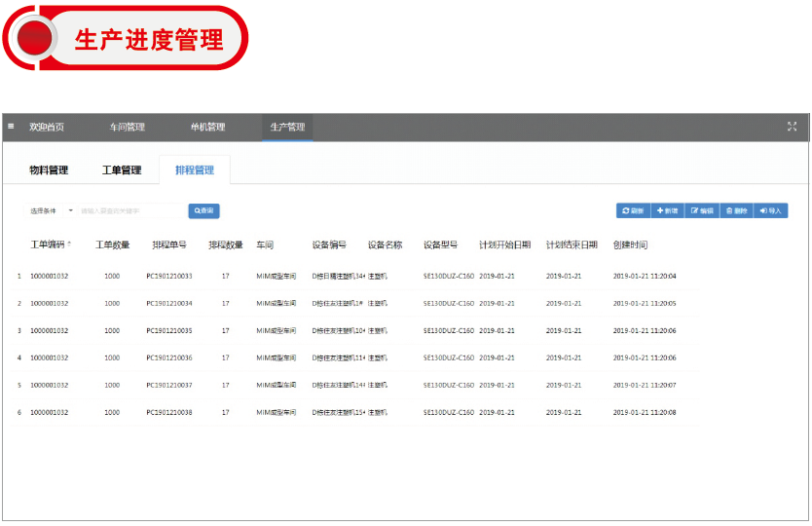Select schedule number PC1901210036 cell
This screenshot has height=526, width=812.
(x=169, y=358)
